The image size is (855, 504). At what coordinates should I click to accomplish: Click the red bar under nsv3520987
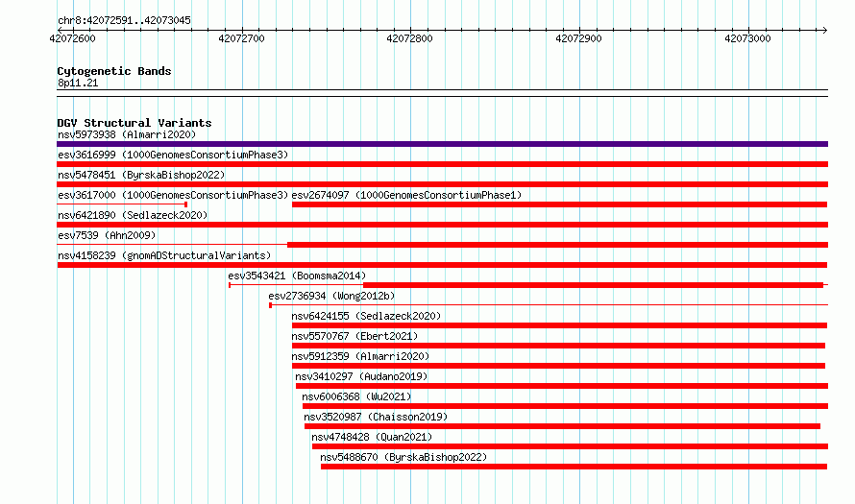point(563,426)
